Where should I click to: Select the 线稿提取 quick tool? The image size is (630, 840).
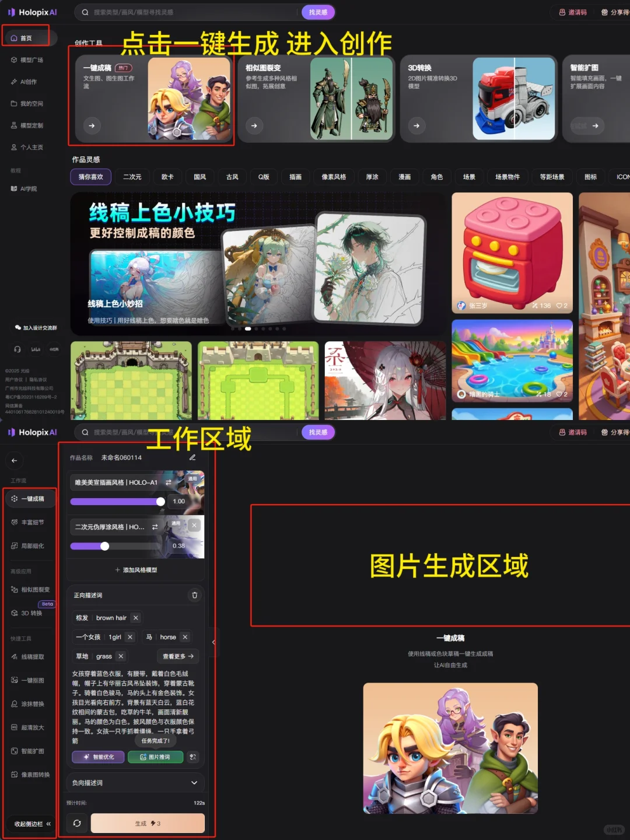pyautogui.click(x=30, y=656)
